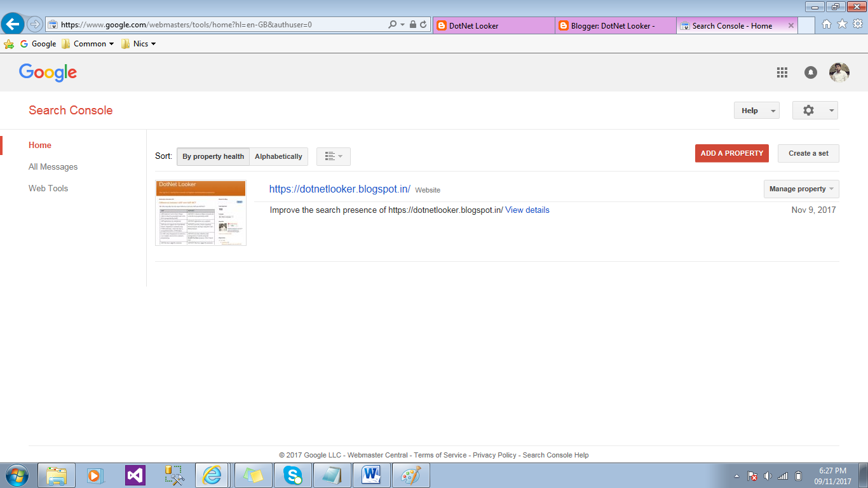The height and width of the screenshot is (488, 868).
Task: Click the security lock icon in address bar
Action: pyautogui.click(x=413, y=25)
